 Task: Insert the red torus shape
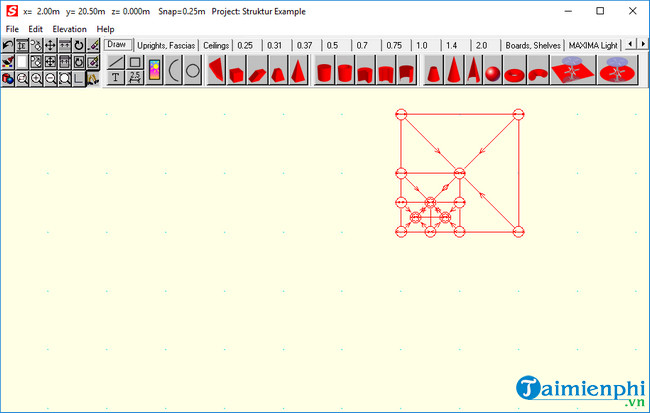(515, 72)
